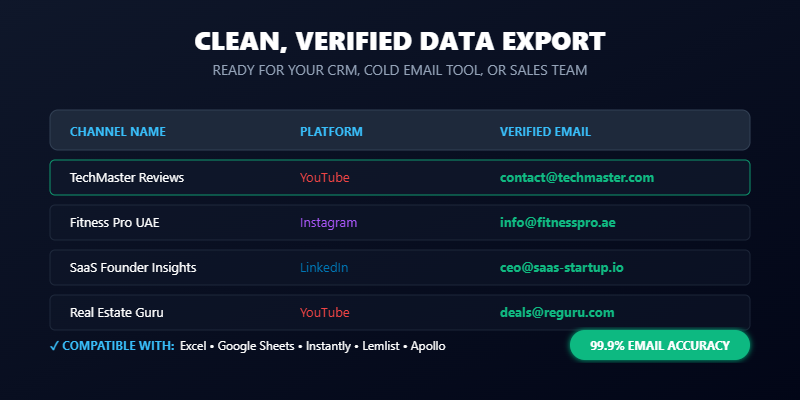Screen dimensions: 800x400
Task: Click YouTube in the TechMaster Reviews row
Action: coord(324,178)
